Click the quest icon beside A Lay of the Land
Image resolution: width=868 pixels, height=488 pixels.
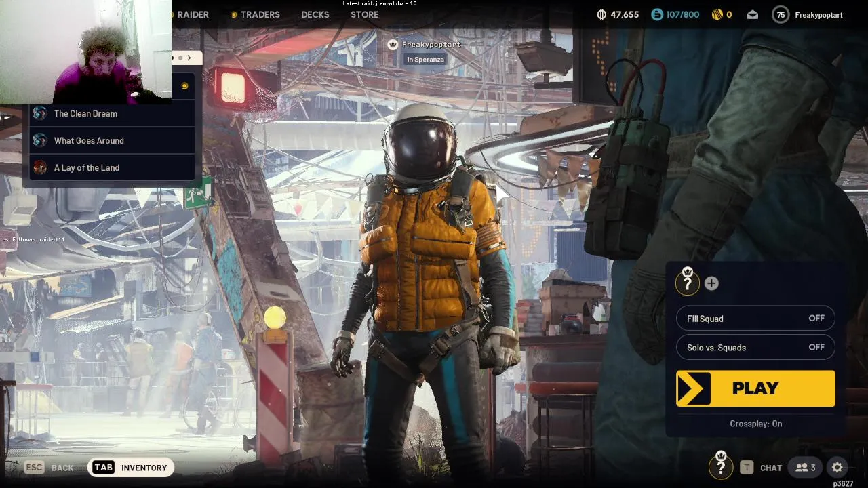[x=40, y=167]
